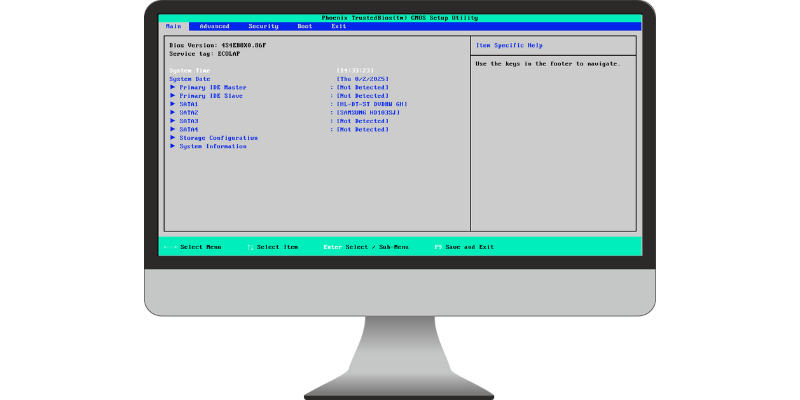This screenshot has height=400, width=800.
Task: Switch to the Advanced tab
Action: [214, 26]
